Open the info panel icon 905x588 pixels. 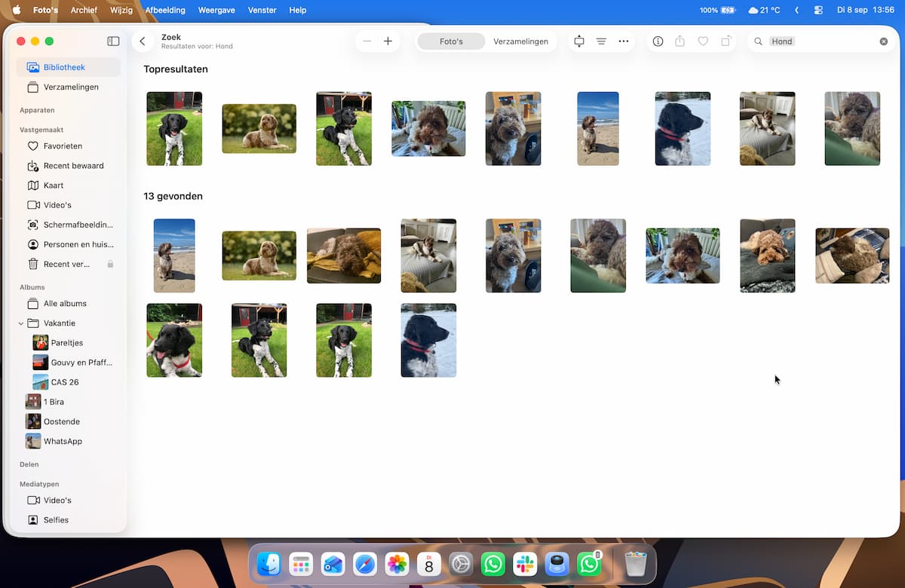click(658, 41)
